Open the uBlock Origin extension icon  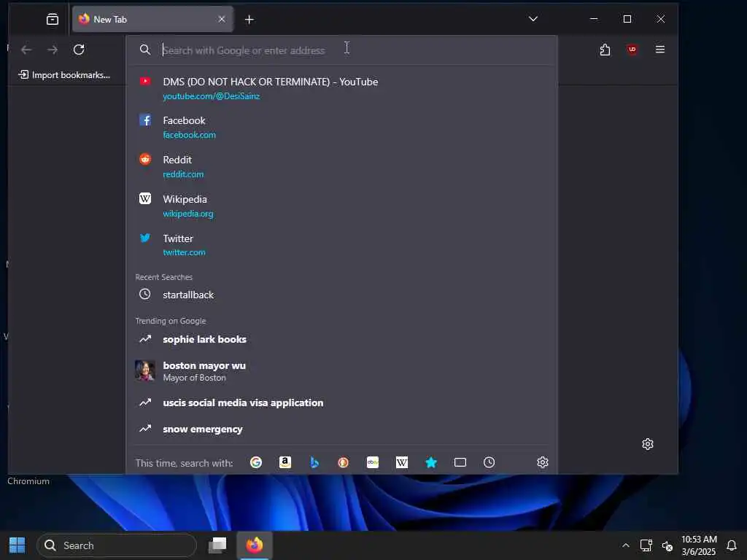632,50
